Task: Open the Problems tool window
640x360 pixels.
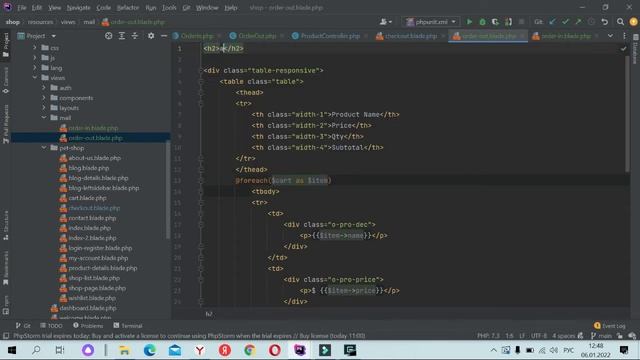Action: coord(88,326)
